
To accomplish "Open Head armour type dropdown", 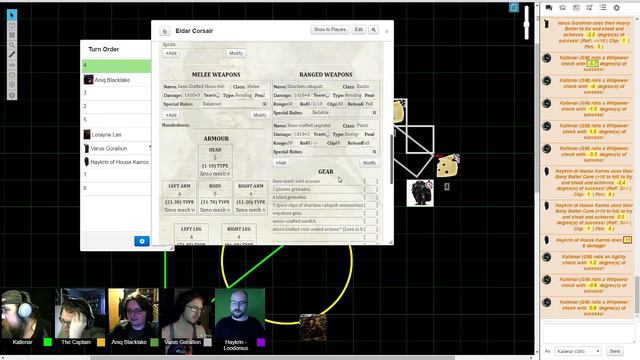I will [215, 174].
